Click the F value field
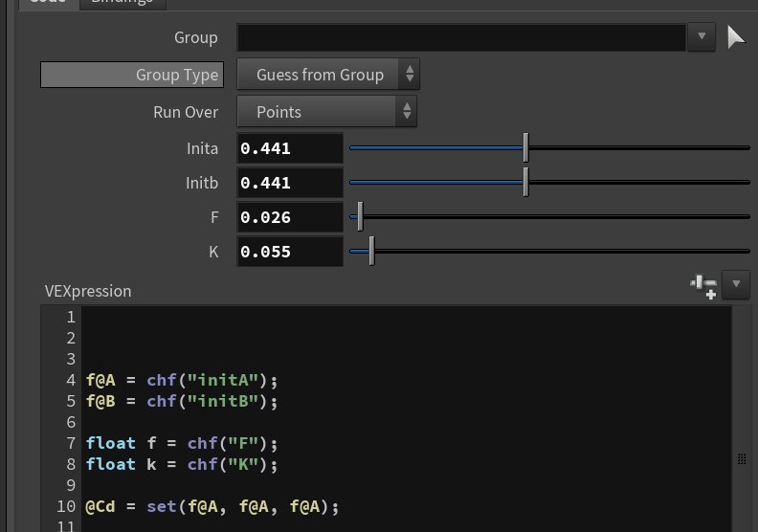This screenshot has height=532, width=758. click(x=290, y=217)
